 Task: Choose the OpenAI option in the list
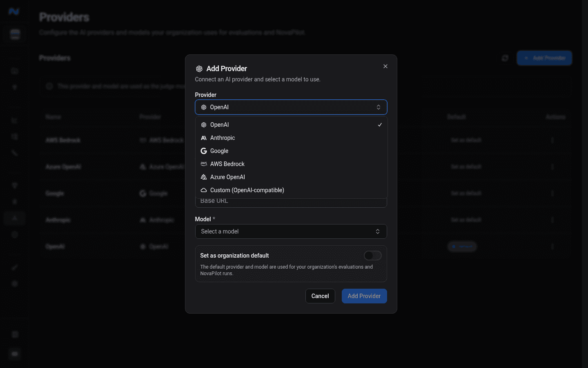point(291,125)
